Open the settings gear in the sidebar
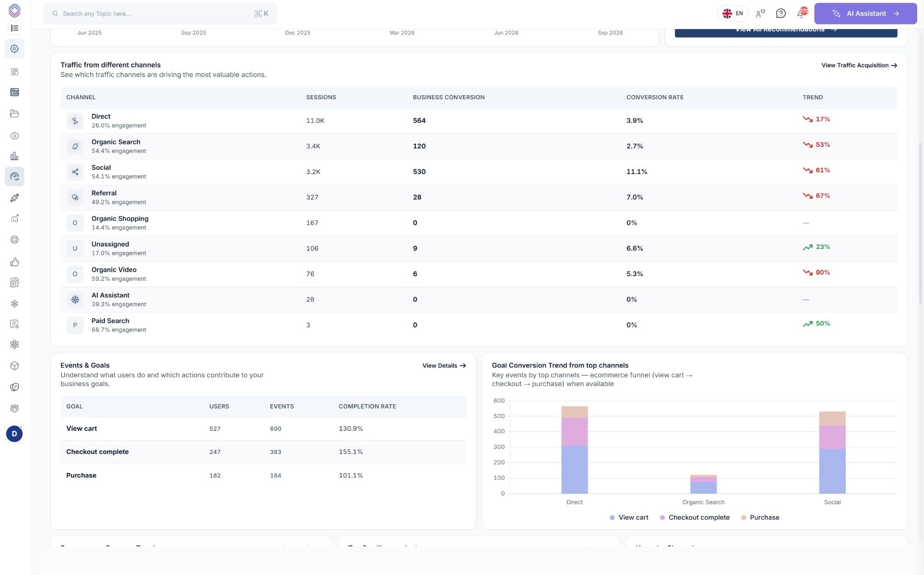Screen dimensions: 924x575 pyautogui.click(x=14, y=48)
